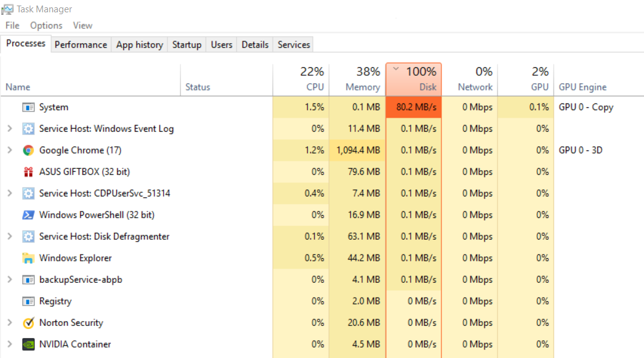Screen dimensions: 644x358
Task: Click the Google Chrome icon
Action: (28, 150)
